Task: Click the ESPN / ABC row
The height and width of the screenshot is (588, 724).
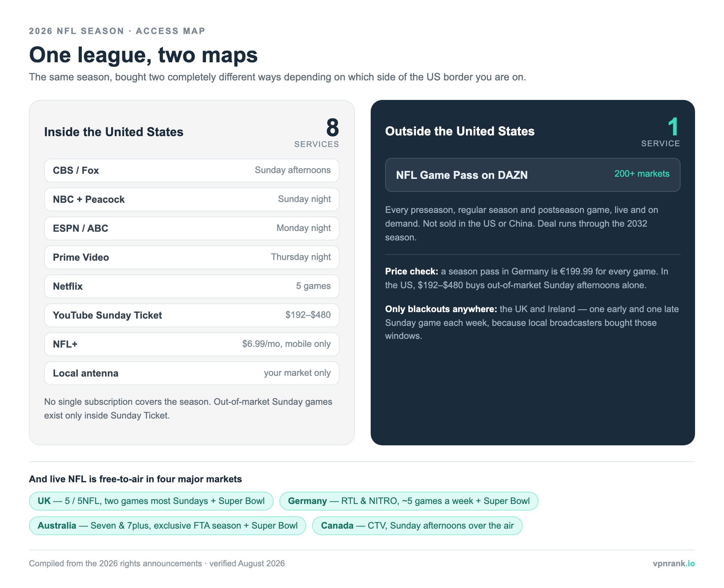Action: (191, 228)
